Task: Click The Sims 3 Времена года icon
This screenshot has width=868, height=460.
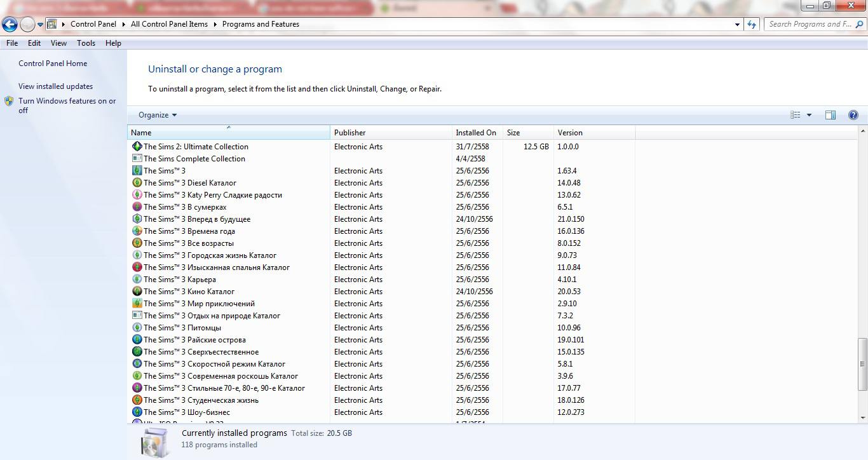Action: [137, 231]
